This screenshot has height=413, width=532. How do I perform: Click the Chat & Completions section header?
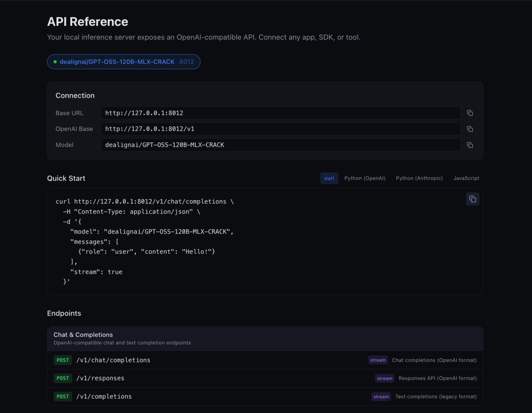(x=265, y=339)
